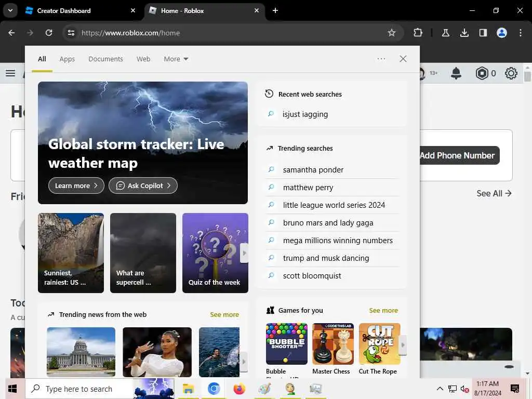
Task: Open the tab search chevron
Action: [10, 10]
